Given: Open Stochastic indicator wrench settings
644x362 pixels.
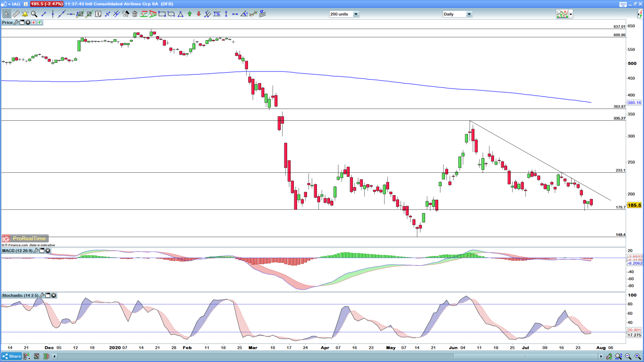Looking at the screenshot, I should point(42,295).
